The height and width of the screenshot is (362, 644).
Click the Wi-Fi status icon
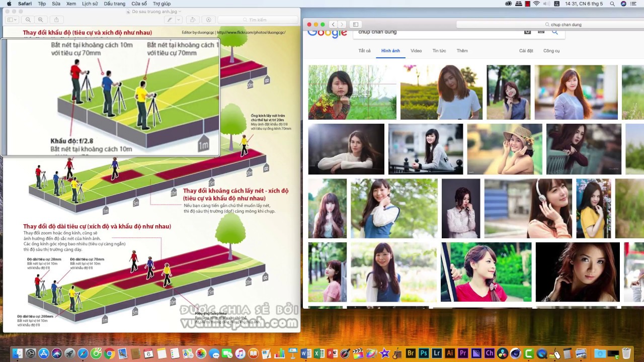(x=536, y=4)
